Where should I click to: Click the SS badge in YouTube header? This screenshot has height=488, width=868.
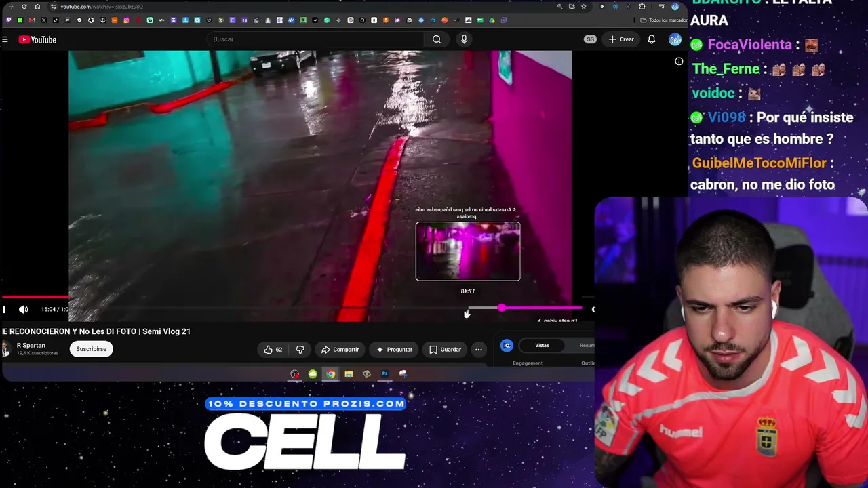(590, 39)
